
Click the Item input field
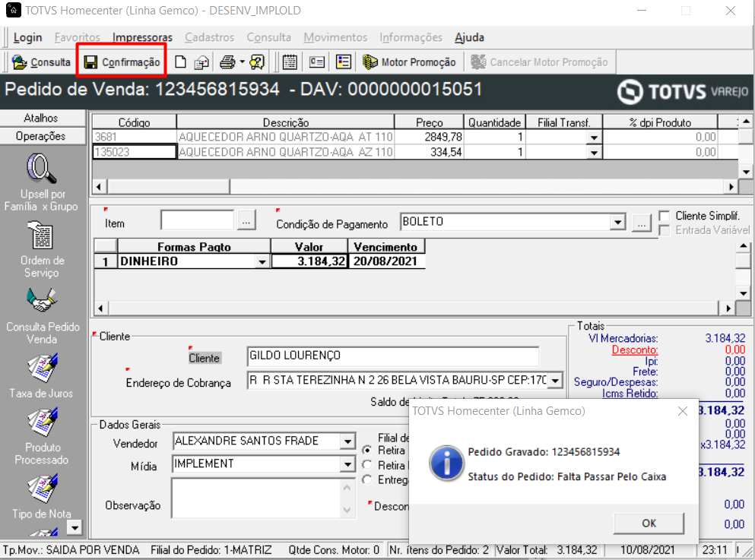198,221
